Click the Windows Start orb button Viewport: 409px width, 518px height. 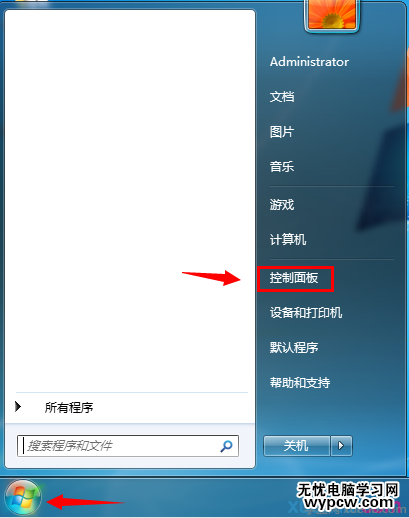click(x=23, y=499)
